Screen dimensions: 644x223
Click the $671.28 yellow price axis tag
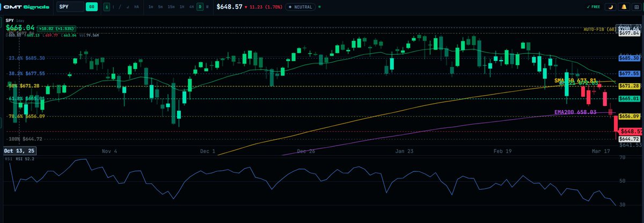pos(630,86)
